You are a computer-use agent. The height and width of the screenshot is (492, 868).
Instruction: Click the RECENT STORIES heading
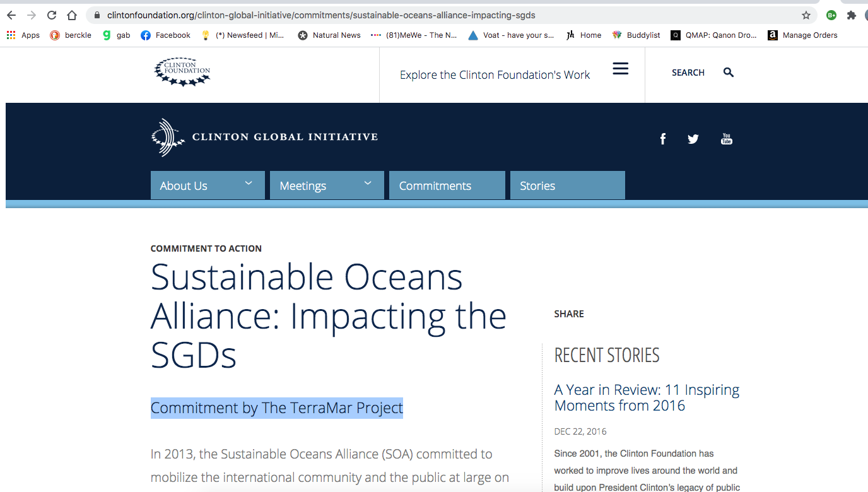point(607,355)
